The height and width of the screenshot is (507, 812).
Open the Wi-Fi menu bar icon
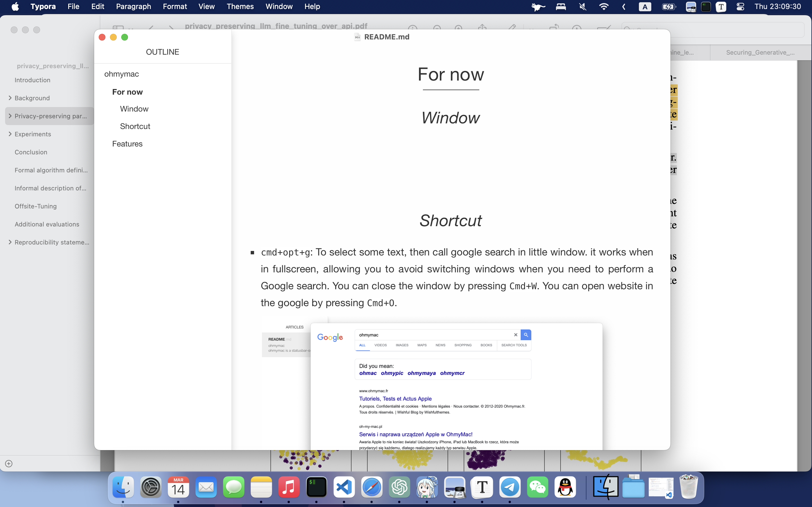point(603,6)
